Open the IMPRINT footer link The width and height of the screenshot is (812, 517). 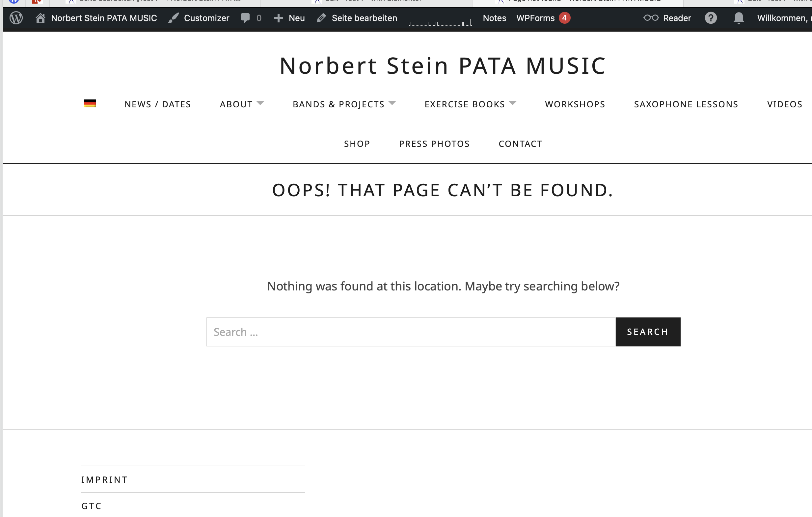[104, 479]
